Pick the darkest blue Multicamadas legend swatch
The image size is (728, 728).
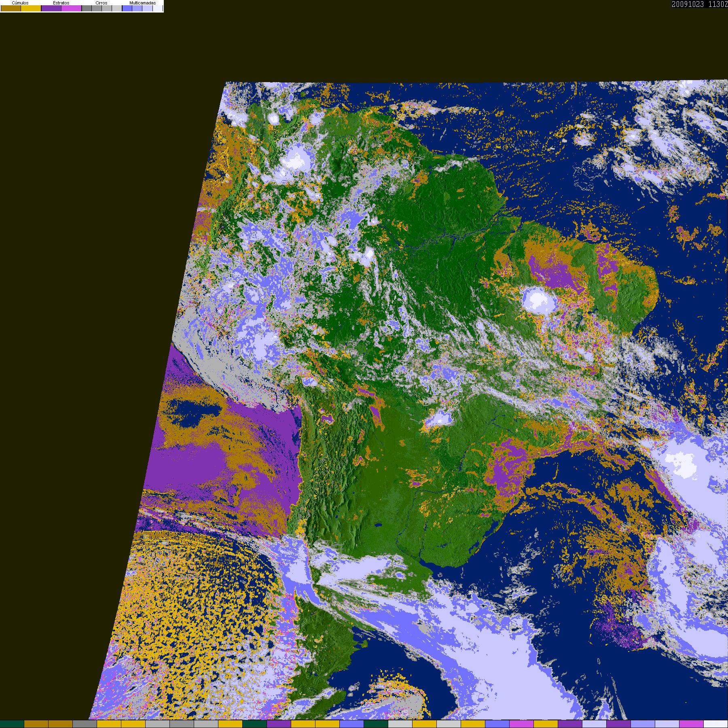[127, 8]
